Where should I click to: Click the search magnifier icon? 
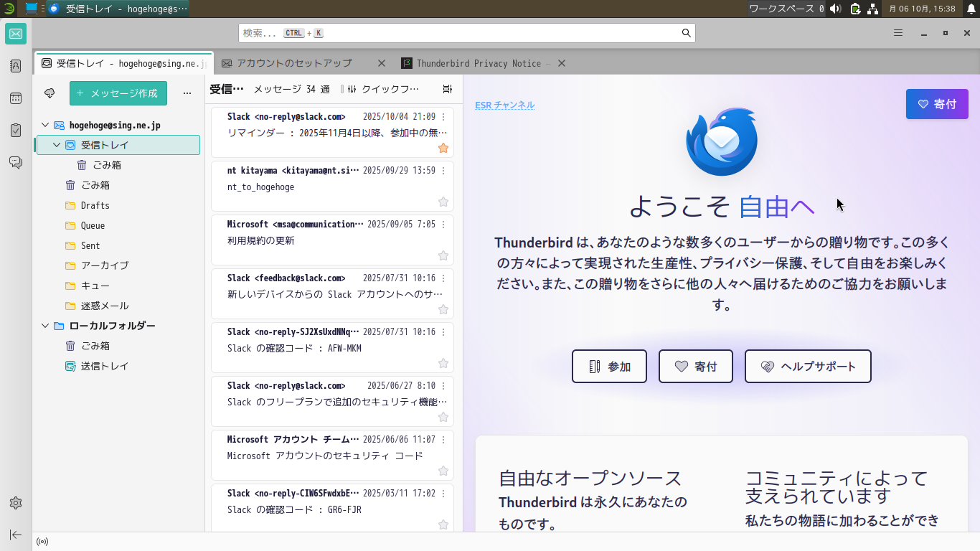(687, 33)
